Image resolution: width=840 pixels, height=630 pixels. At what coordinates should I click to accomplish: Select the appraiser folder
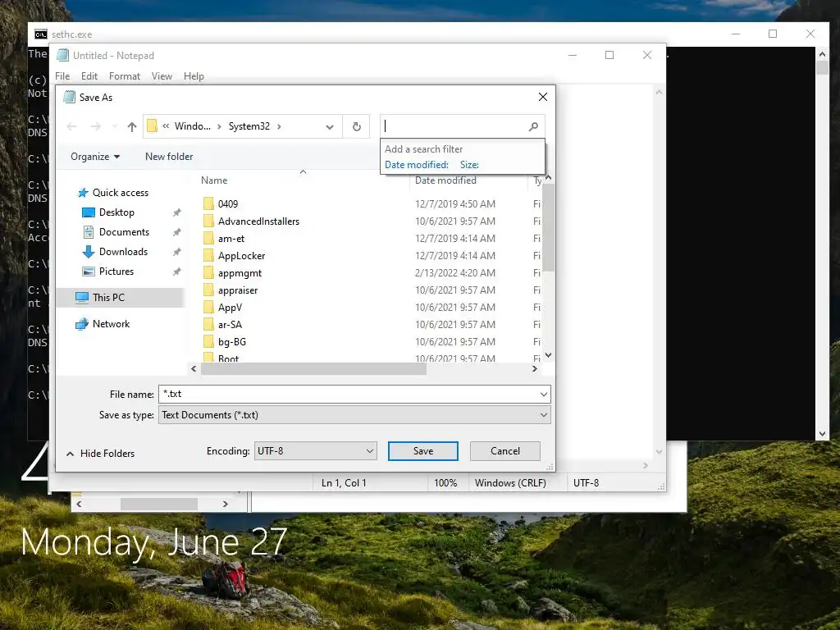(237, 290)
